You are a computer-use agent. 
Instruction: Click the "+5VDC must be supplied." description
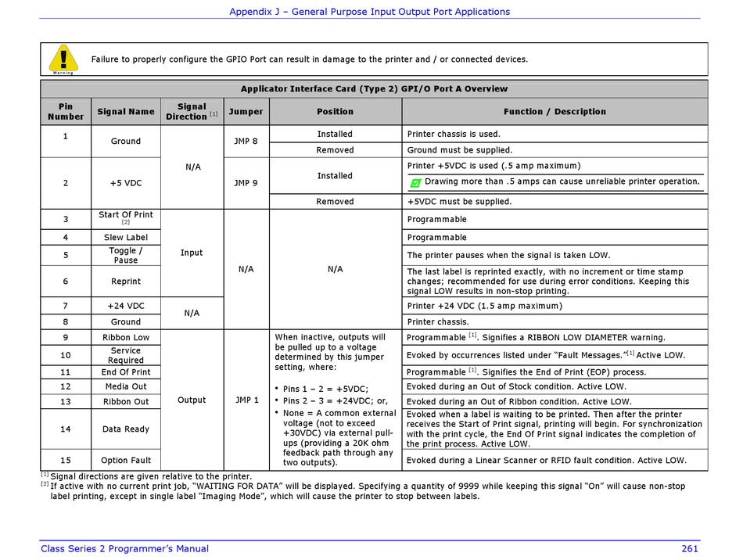pos(459,202)
